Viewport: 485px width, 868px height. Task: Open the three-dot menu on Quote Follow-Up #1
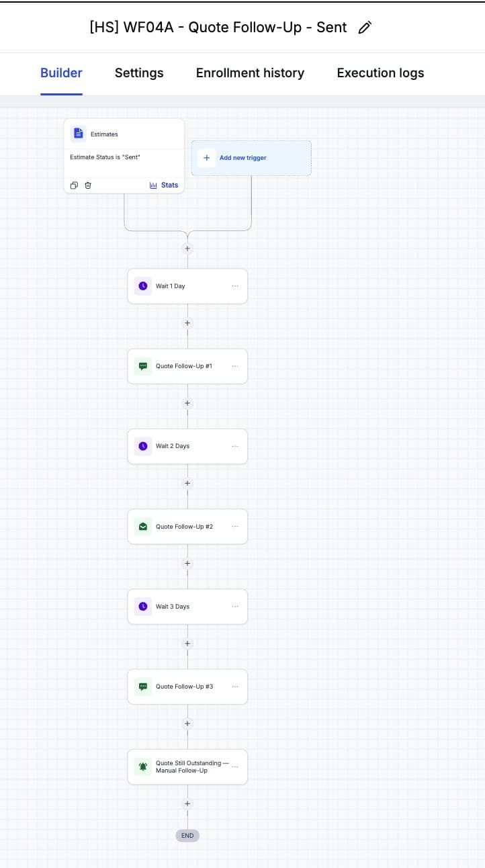coord(234,366)
